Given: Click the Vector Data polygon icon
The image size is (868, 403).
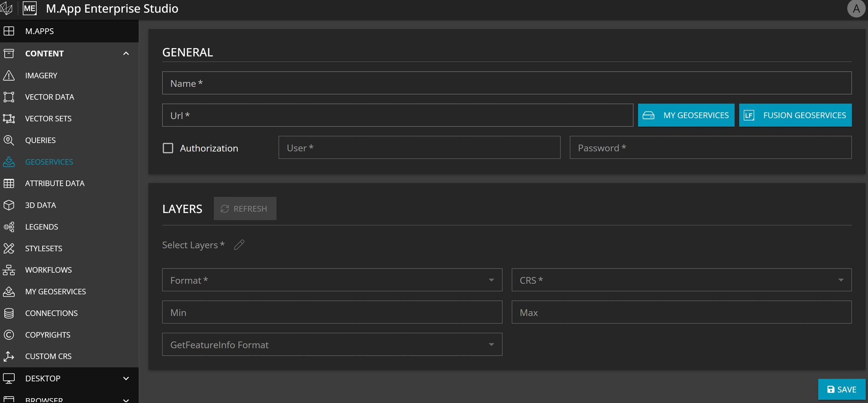Looking at the screenshot, I should pyautogui.click(x=9, y=97).
